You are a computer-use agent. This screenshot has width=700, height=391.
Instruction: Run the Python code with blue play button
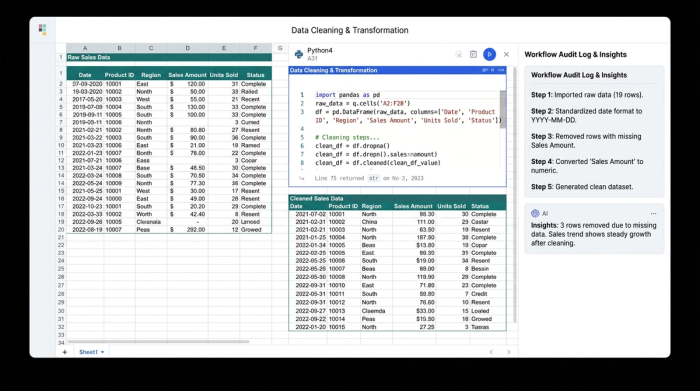coord(489,54)
